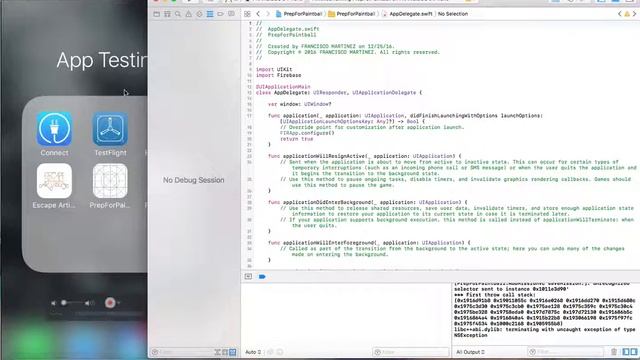Click the variables view filter field
This screenshot has height=360, width=640.
click(x=410, y=352)
